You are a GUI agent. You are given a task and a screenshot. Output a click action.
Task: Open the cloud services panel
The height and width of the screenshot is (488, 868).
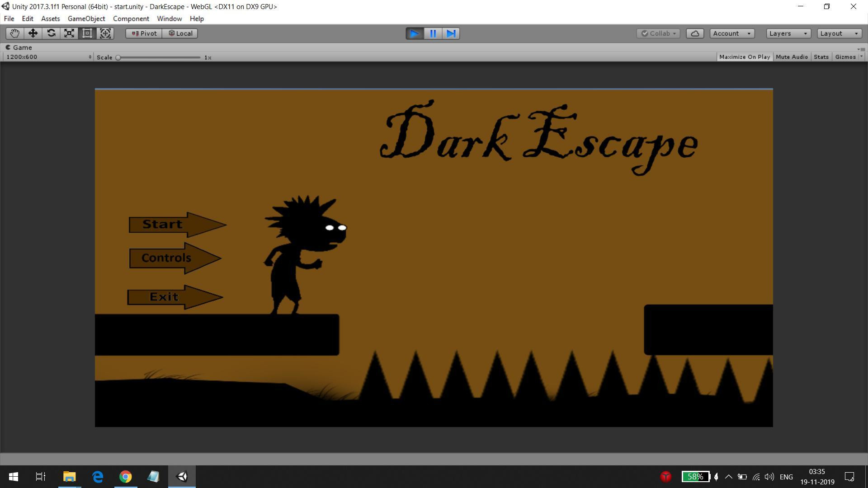[x=695, y=33]
